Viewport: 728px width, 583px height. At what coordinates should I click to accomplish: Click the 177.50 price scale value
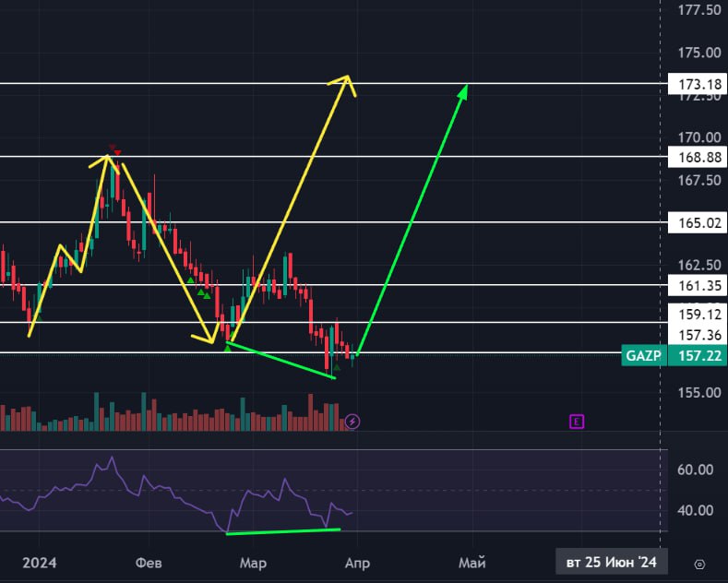pyautogui.click(x=699, y=10)
